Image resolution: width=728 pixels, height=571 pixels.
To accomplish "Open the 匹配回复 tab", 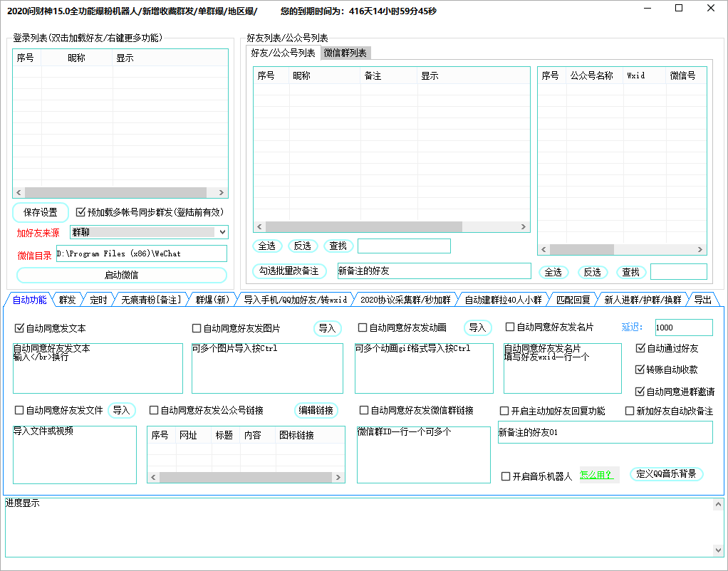I will (573, 300).
